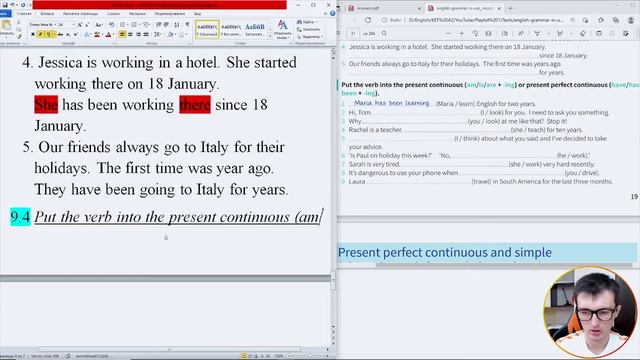Increase the paragraph indent
Screen dimensions: 640x360
166,25
